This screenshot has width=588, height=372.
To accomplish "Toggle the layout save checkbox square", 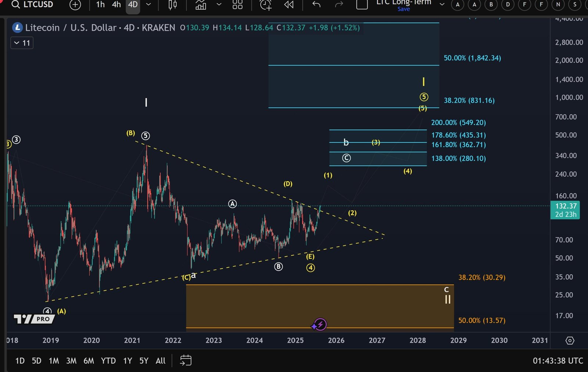I will pyautogui.click(x=362, y=5).
